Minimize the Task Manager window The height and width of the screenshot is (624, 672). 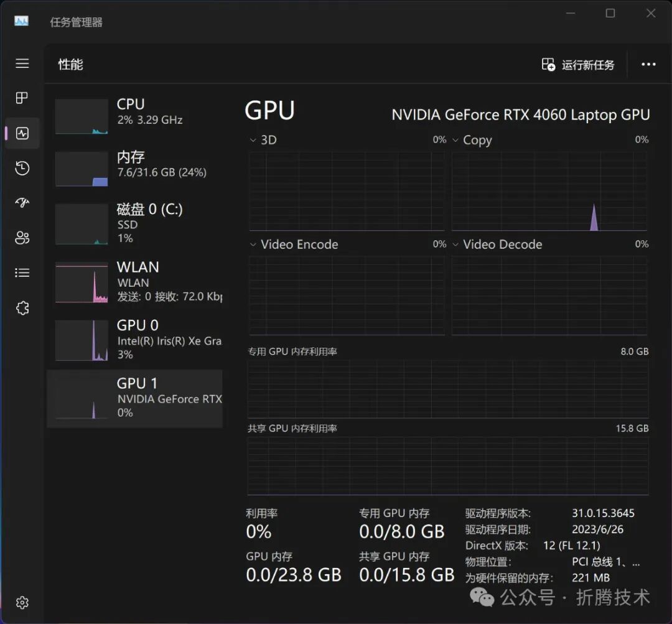[571, 13]
